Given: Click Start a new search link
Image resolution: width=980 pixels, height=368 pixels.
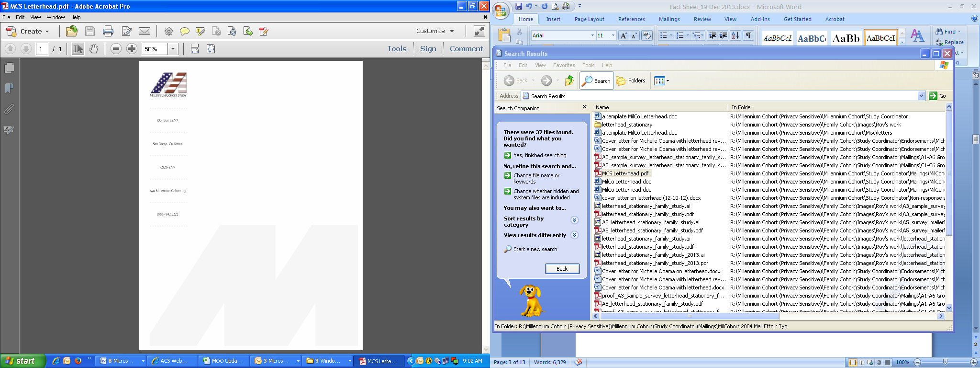Looking at the screenshot, I should click(x=535, y=249).
